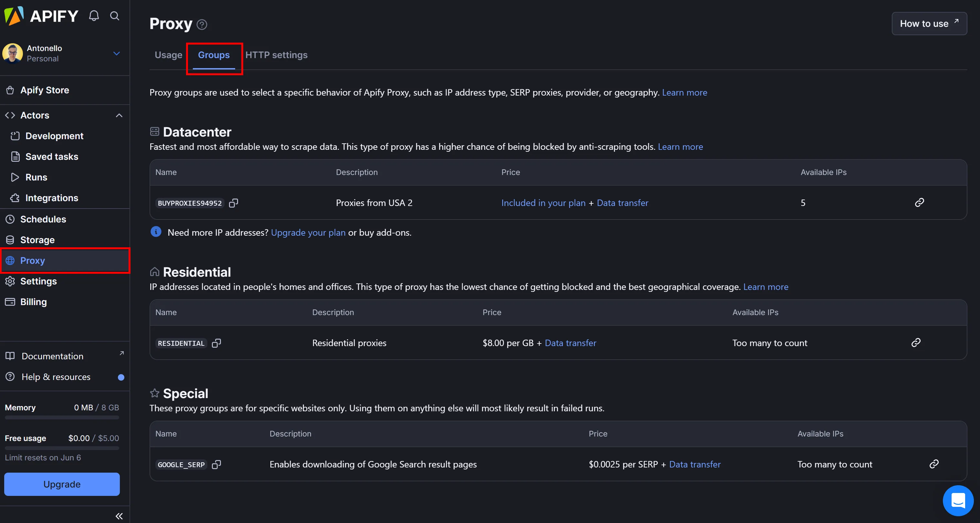Click Included in your plan link
Screen dimensions: 980x523
point(543,203)
